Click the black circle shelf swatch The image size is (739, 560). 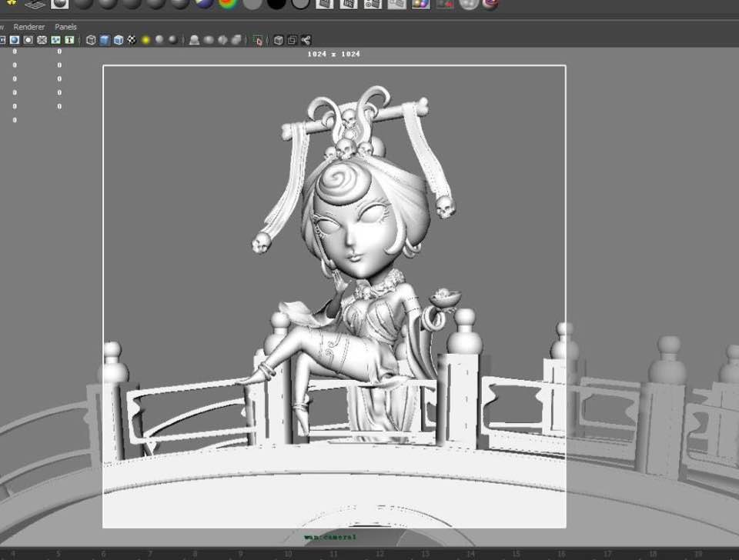(276, 4)
